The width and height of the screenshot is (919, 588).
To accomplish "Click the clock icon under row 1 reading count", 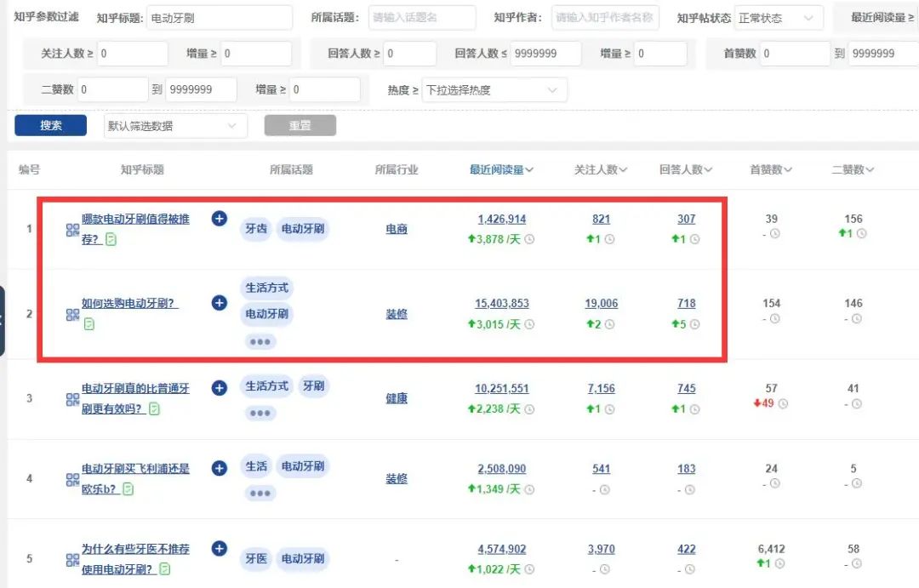I will click(529, 239).
